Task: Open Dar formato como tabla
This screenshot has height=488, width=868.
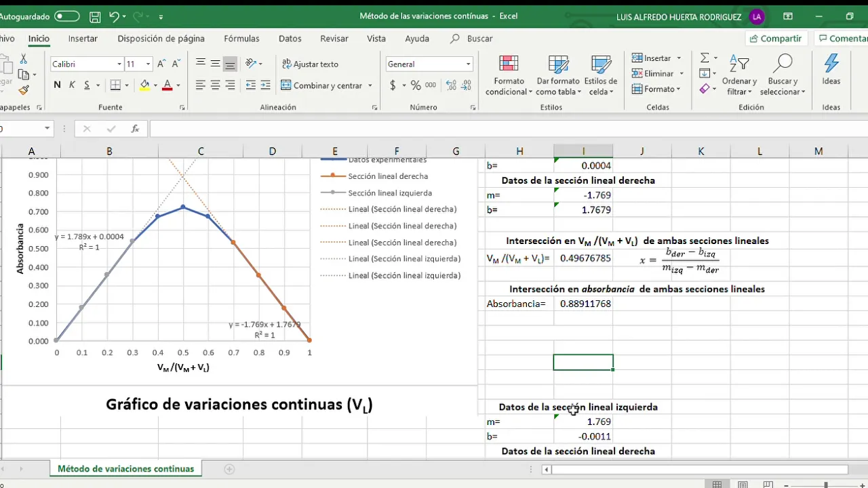Action: pyautogui.click(x=558, y=75)
